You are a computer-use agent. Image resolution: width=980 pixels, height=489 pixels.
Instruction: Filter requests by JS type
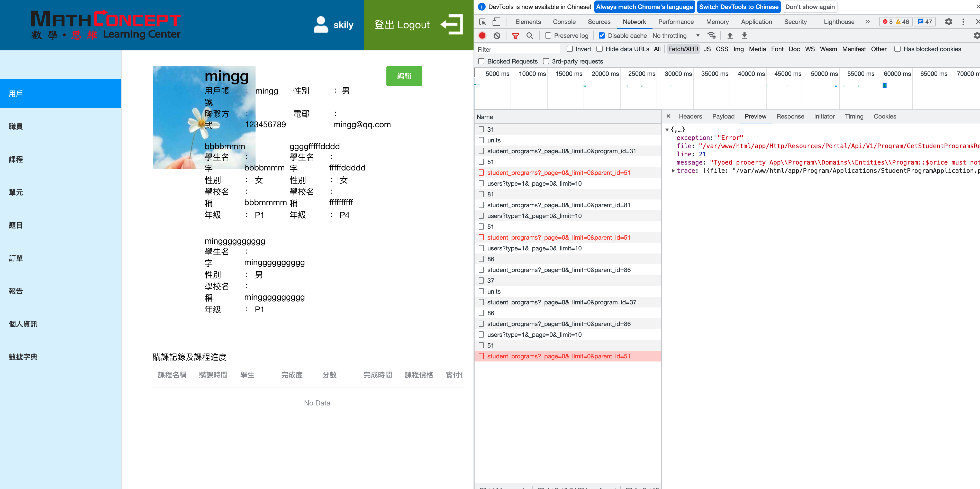tap(706, 49)
